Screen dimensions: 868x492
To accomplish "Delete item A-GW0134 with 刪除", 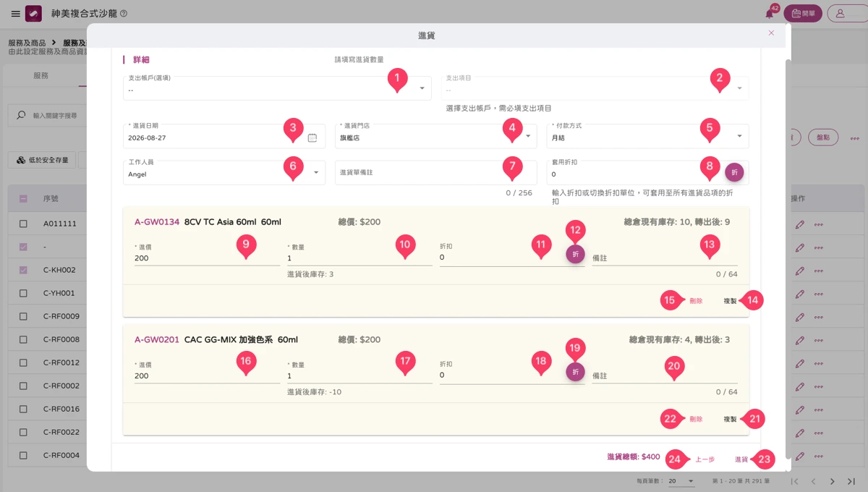I will pyautogui.click(x=696, y=301).
